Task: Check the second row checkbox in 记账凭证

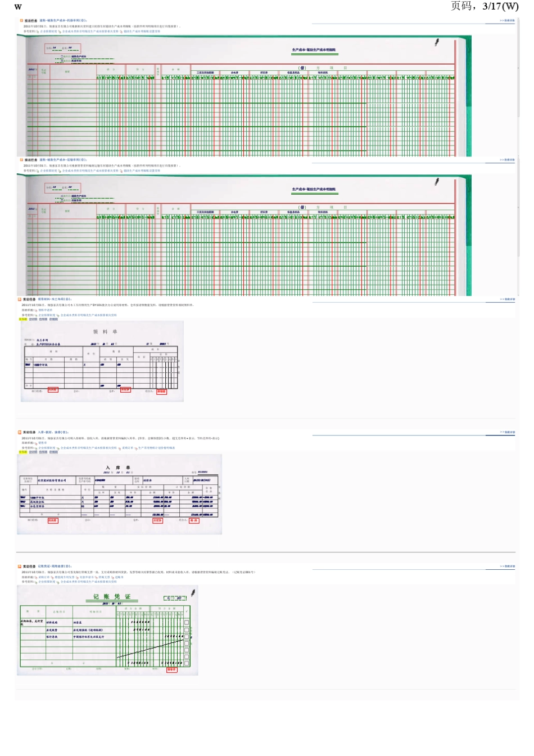Action: (x=187, y=630)
